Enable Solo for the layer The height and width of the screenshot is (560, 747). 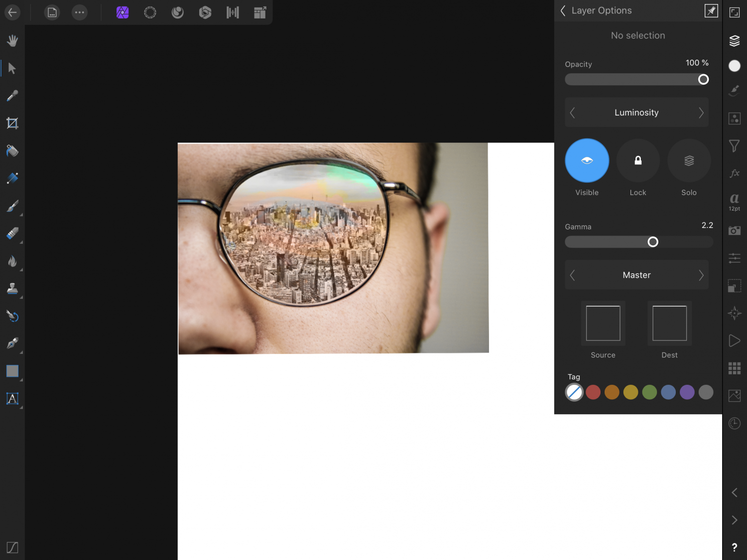(689, 161)
